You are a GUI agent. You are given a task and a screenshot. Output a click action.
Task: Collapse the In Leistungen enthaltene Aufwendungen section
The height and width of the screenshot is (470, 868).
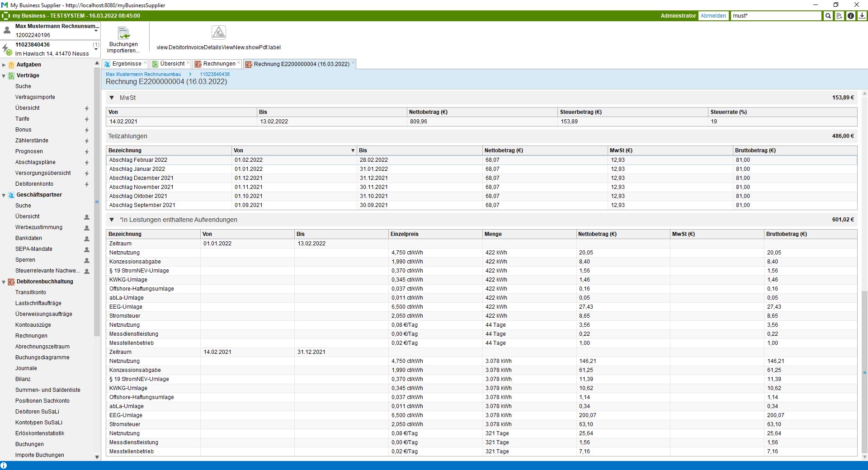point(112,220)
